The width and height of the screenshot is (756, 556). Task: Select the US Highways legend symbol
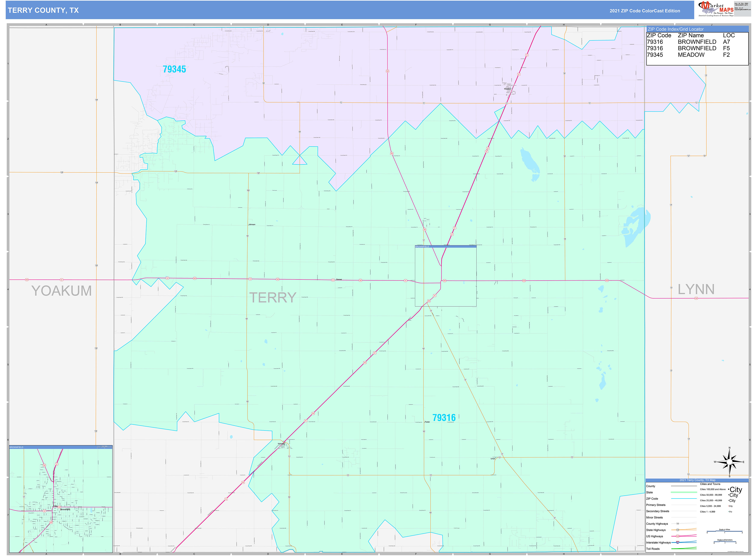tap(677, 536)
